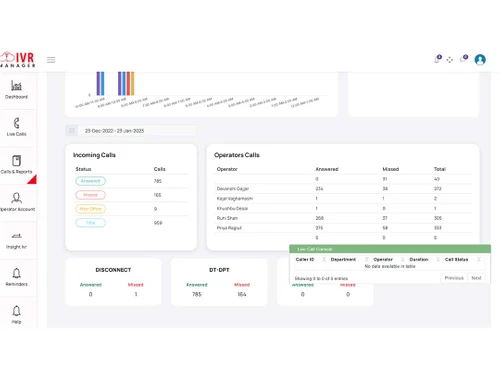Open the chat messages icon in the header
Screen dimensions: 500x375
coord(464,59)
